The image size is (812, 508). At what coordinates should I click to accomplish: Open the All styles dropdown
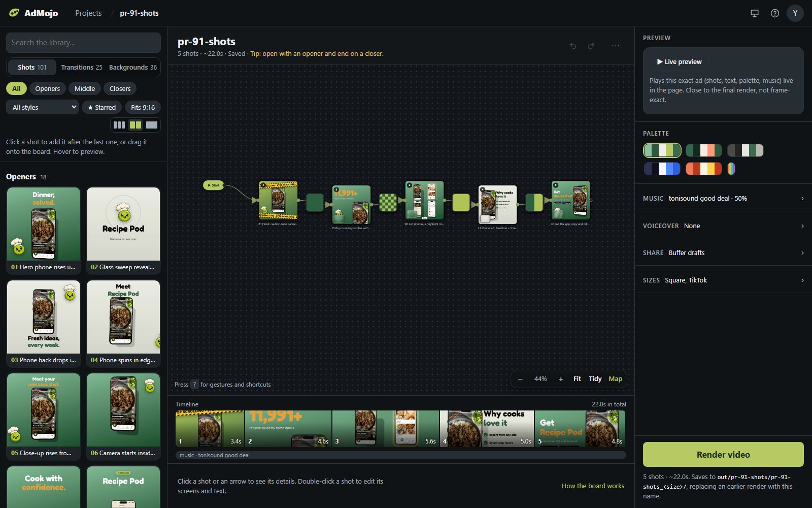click(43, 107)
